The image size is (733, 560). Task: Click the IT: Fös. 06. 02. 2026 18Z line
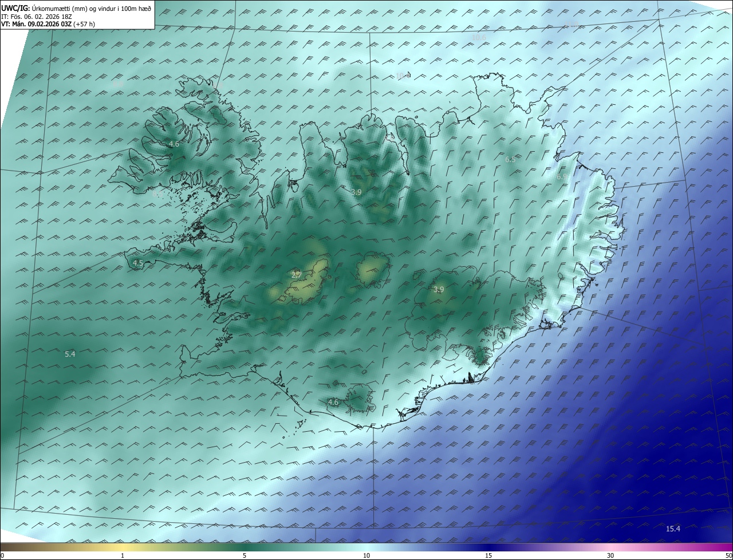pos(38,17)
